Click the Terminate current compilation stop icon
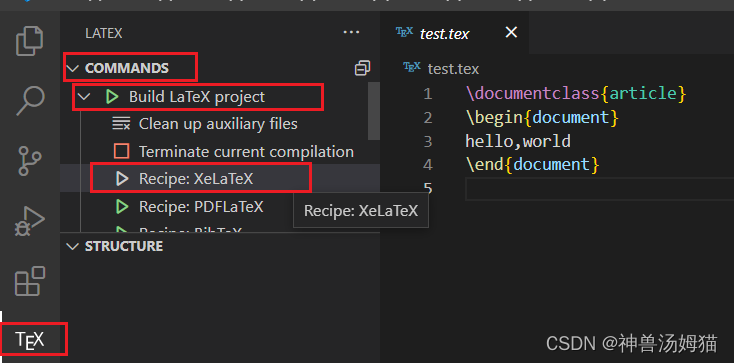Screen dimensions: 734x363 (121, 151)
